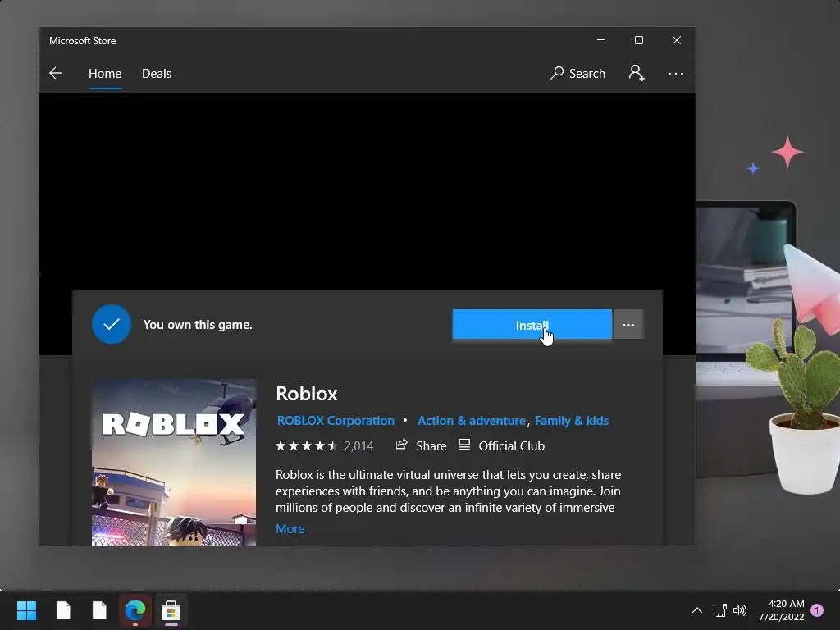The width and height of the screenshot is (840, 630).
Task: Open the Store's top-right more options menu
Action: (676, 73)
